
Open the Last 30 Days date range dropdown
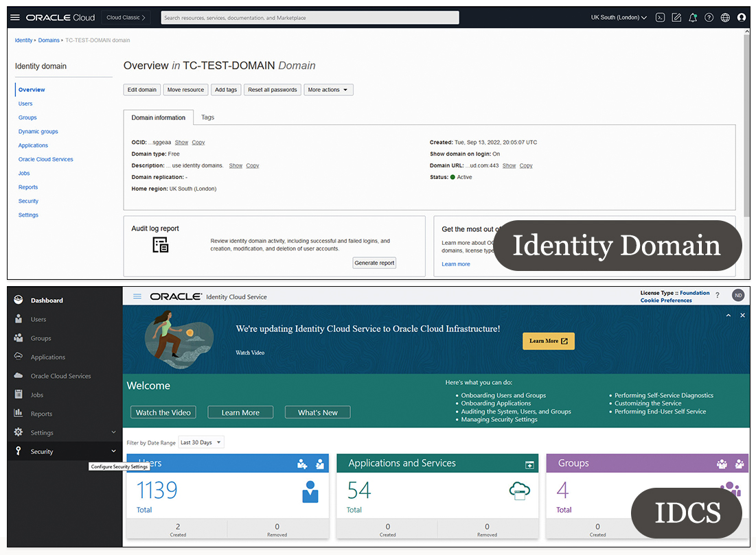click(201, 442)
